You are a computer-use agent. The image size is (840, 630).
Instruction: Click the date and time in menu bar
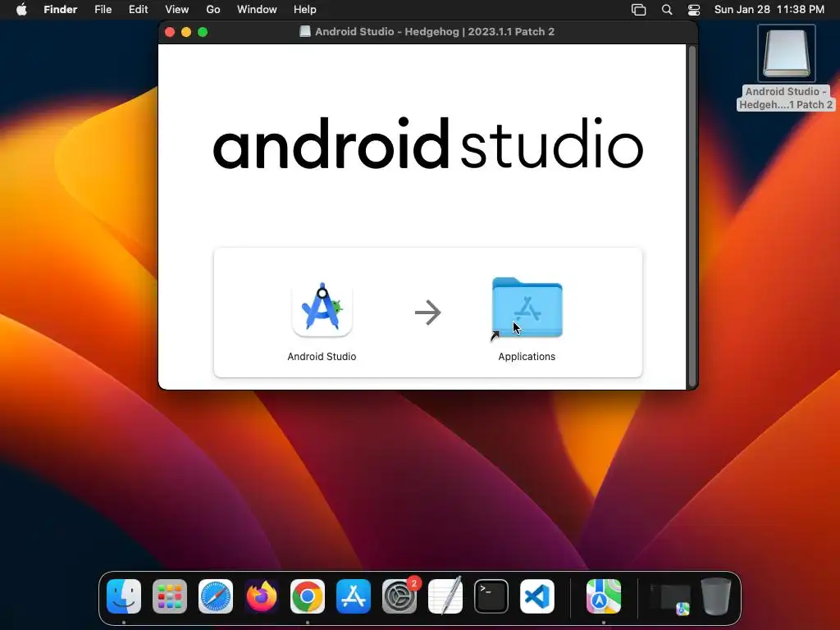769,10
